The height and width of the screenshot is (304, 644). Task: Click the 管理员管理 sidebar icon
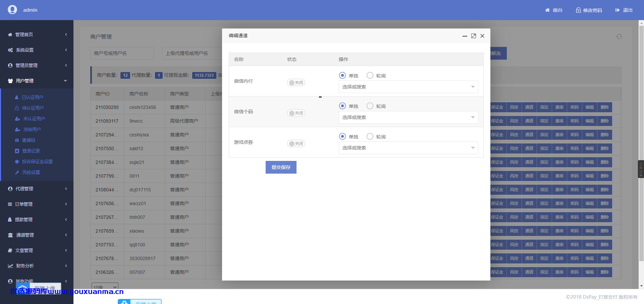tap(10, 65)
